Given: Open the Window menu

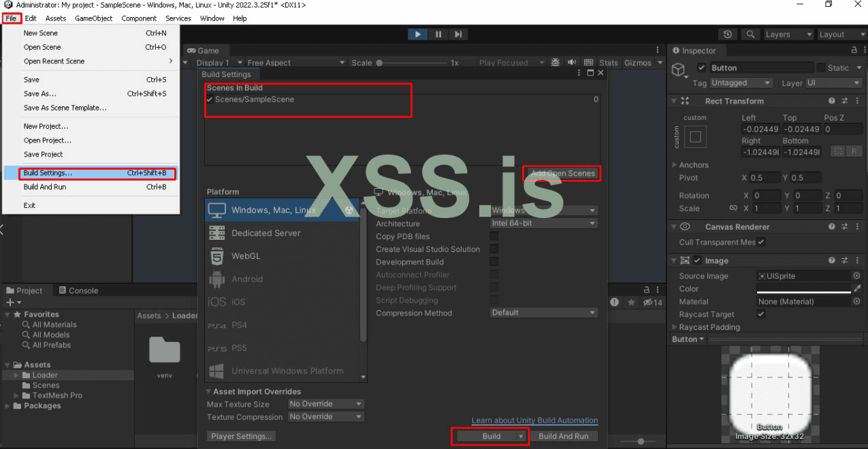Looking at the screenshot, I should coord(212,18).
